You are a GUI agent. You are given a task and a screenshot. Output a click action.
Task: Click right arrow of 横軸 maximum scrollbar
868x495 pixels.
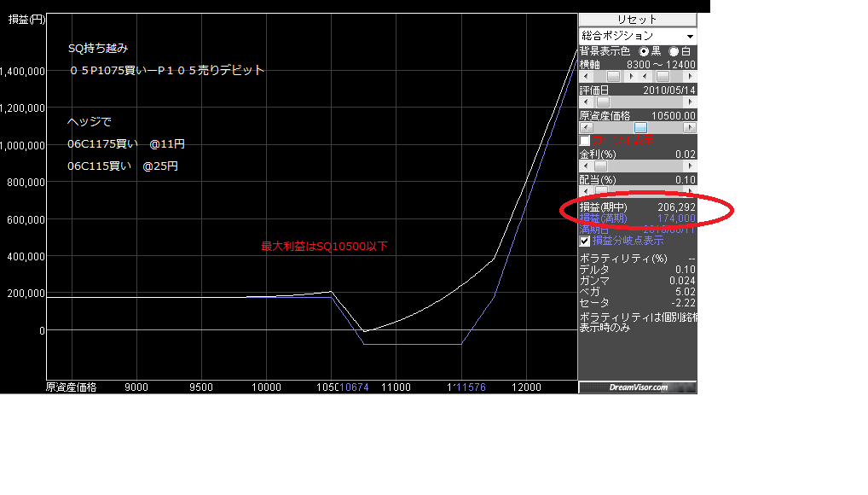tap(692, 77)
